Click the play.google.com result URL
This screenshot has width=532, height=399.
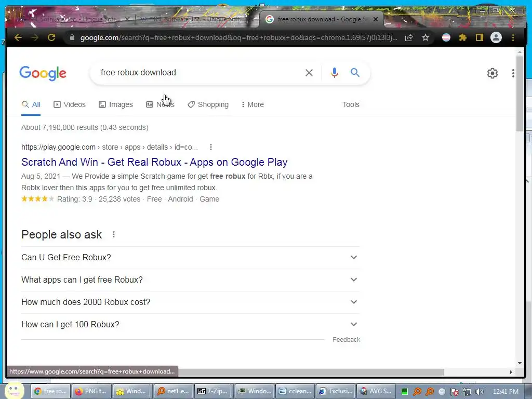coord(109,147)
